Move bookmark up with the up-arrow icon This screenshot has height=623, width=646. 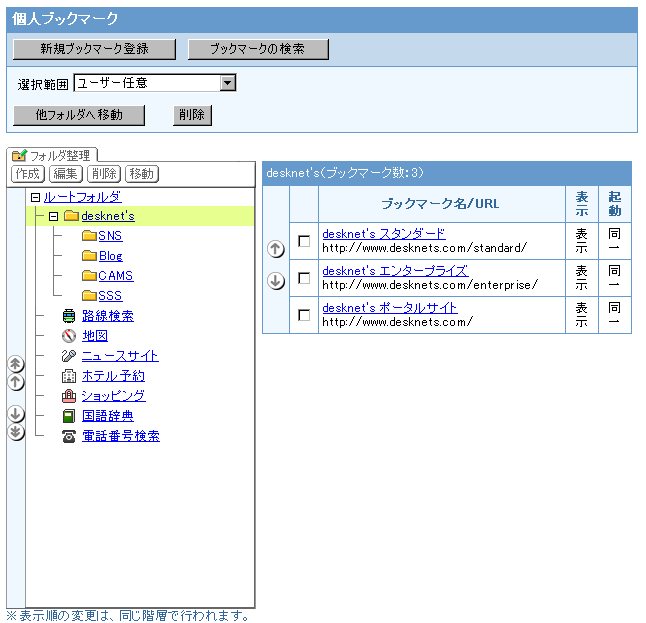[x=276, y=249]
